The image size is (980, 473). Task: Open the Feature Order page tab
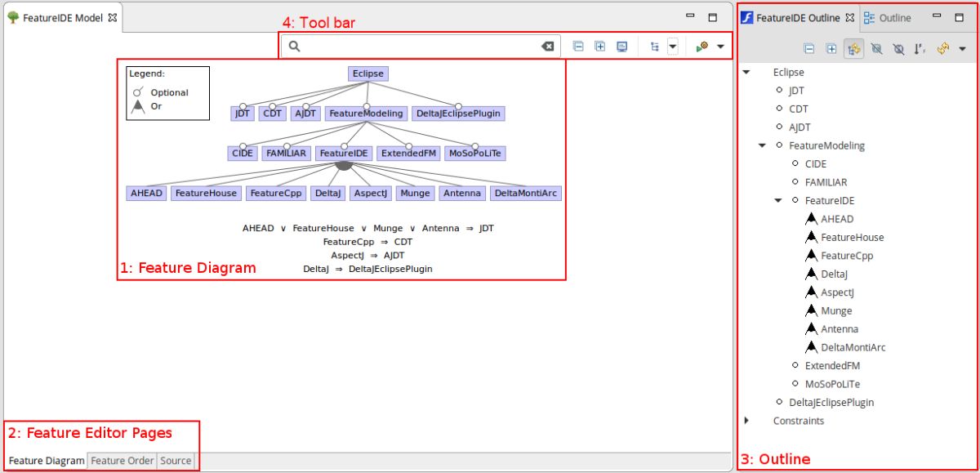(122, 461)
